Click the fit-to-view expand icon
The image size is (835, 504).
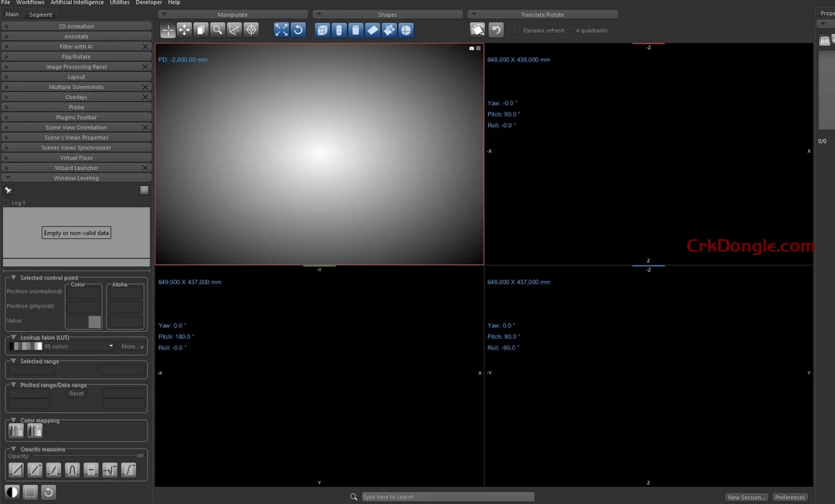point(281,29)
